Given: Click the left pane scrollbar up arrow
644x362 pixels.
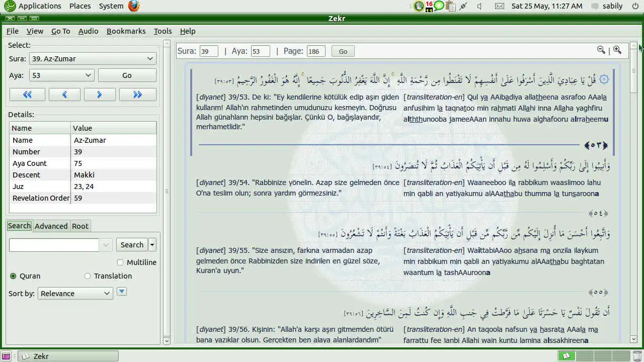Looking at the screenshot, I should coord(167,44).
